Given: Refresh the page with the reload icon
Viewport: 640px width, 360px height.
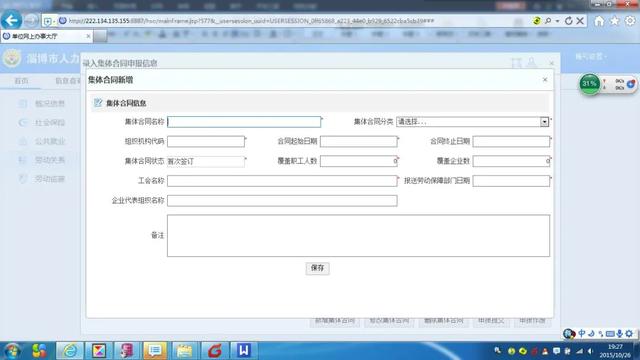Looking at the screenshot, I should tap(569, 21).
